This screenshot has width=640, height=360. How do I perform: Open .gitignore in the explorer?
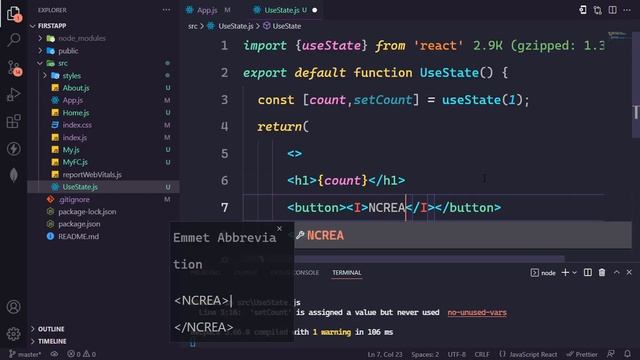[x=74, y=199]
